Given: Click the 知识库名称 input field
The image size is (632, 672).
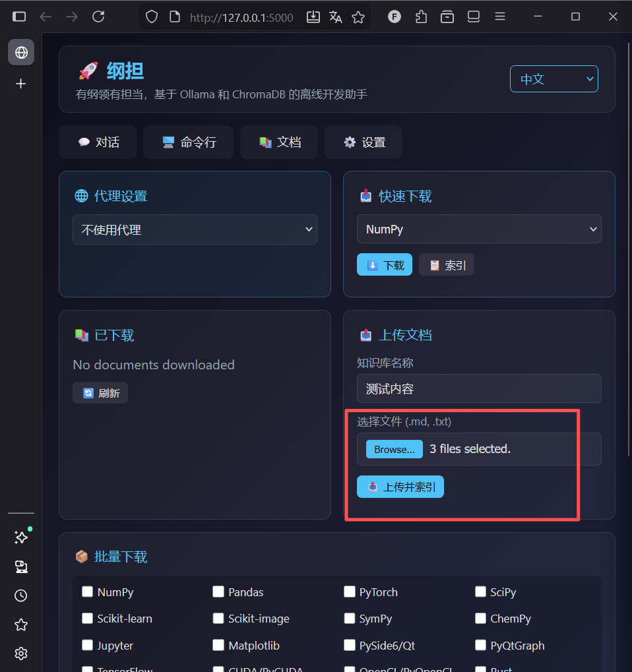Looking at the screenshot, I should click(x=479, y=388).
